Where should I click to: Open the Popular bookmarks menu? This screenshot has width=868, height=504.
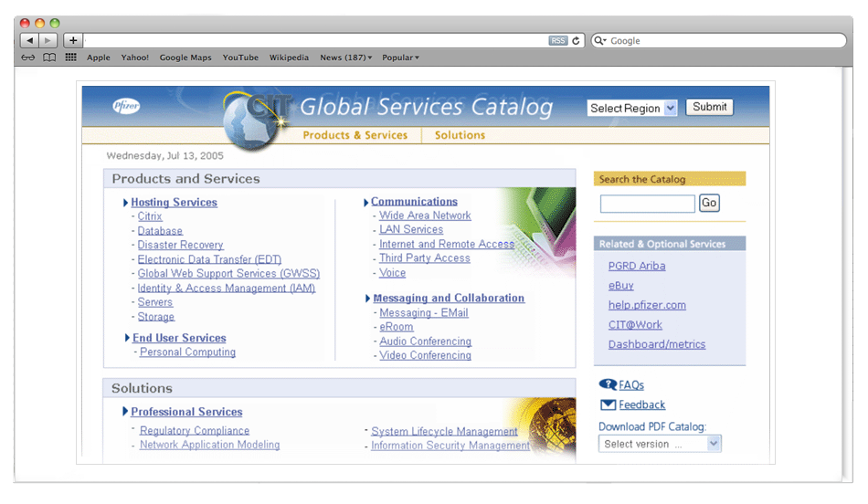click(400, 58)
